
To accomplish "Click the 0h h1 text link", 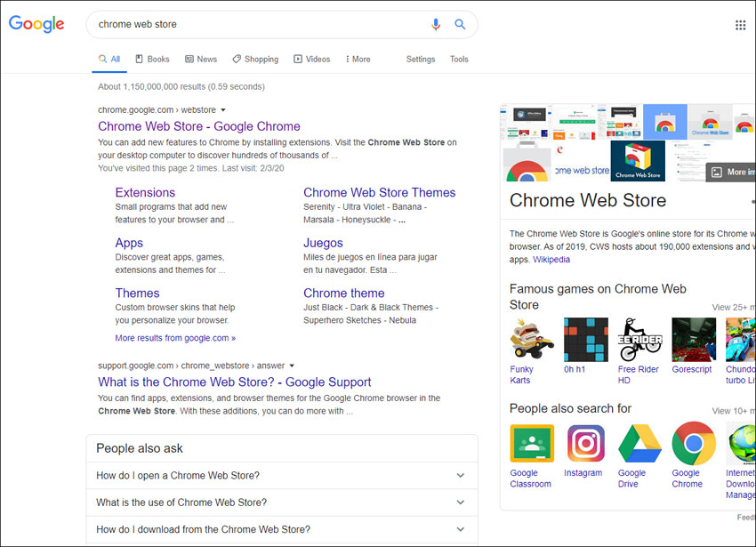I will coord(575,369).
